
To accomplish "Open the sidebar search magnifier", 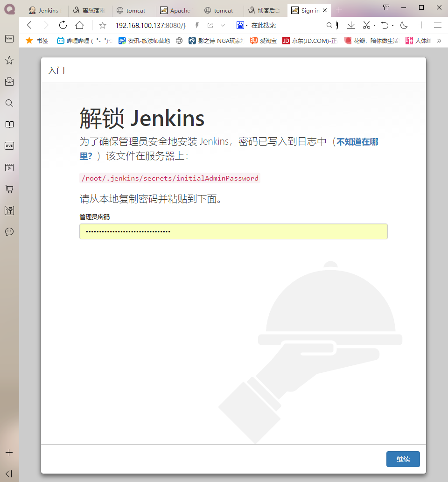I will 9,103.
